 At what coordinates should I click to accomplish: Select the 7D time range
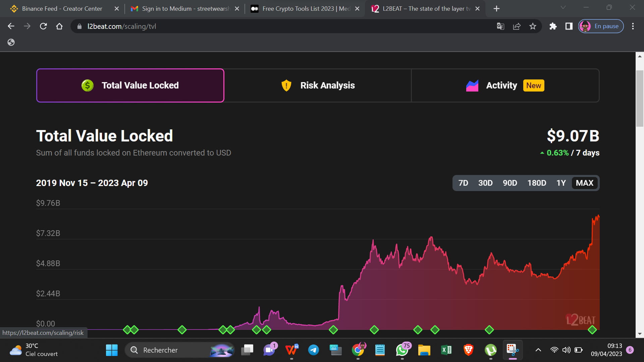(463, 183)
